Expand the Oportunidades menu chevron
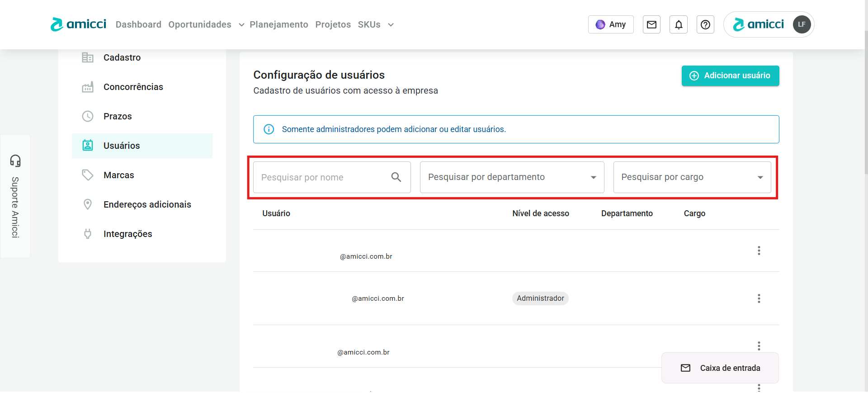 tap(241, 25)
